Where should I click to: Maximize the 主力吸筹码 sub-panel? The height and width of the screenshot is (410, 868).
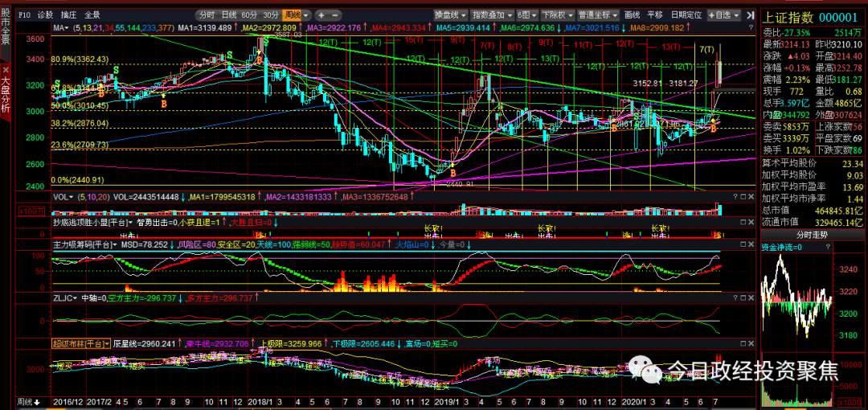(743, 244)
